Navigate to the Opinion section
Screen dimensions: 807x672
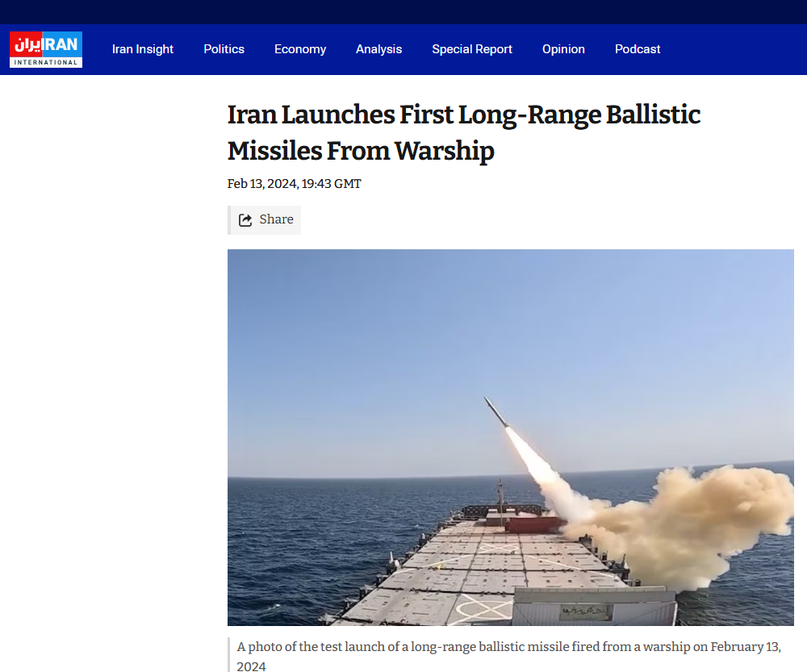click(x=563, y=49)
